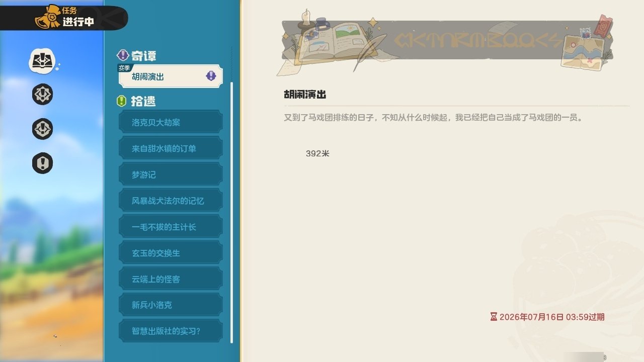Select 来自甜水镇的订单 quest
The width and height of the screenshot is (644, 362).
[171, 148]
